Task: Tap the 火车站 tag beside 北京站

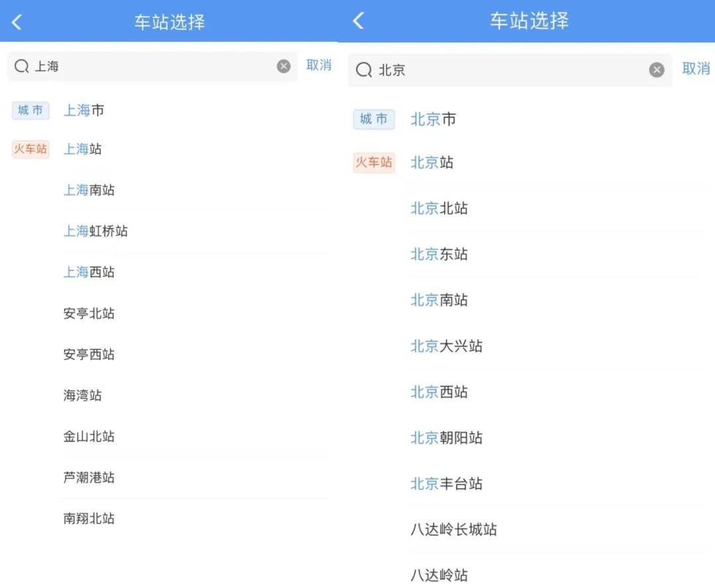Action: (374, 162)
